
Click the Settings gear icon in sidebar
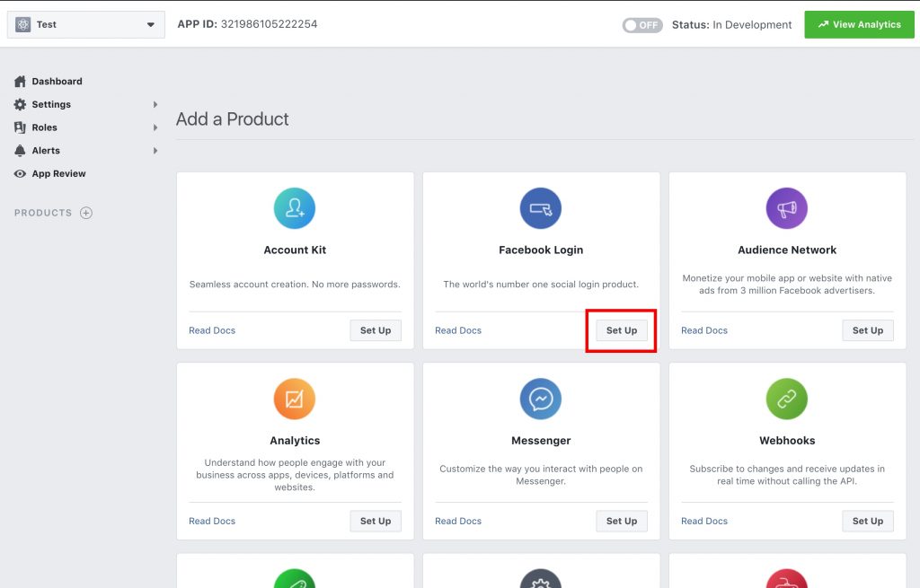click(x=20, y=104)
